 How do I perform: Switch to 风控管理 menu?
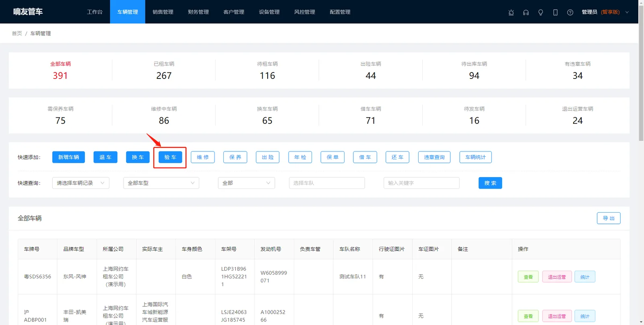(305, 12)
